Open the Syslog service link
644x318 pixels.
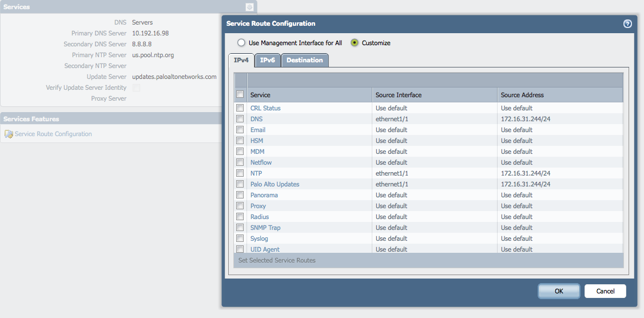pos(259,238)
